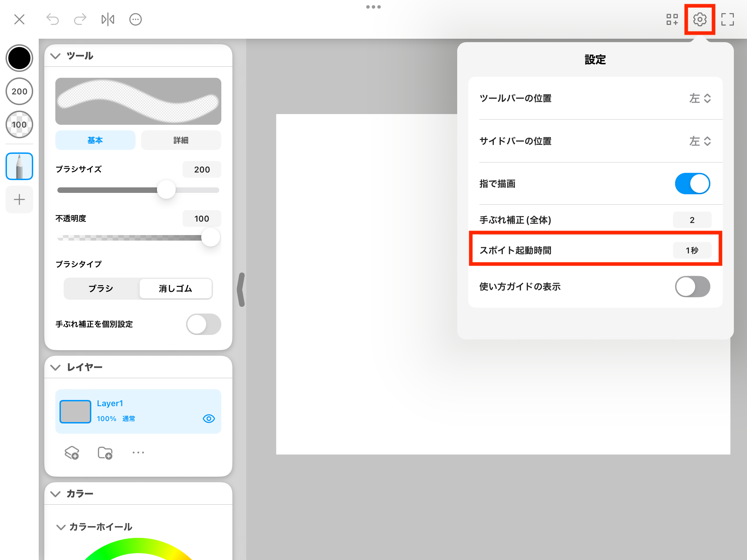Click the brush stroke preview

(138, 101)
